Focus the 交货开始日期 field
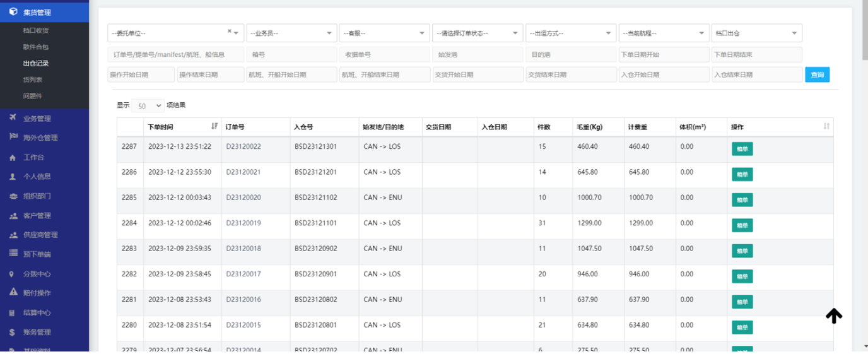The height and width of the screenshot is (354, 868). [478, 74]
